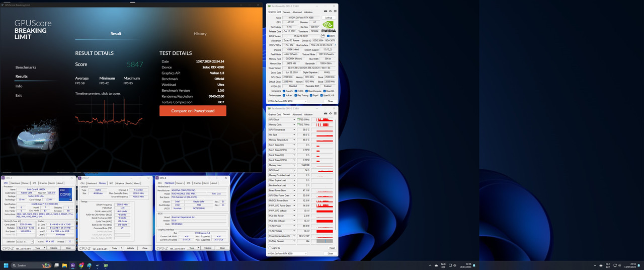This screenshot has height=270, width=644.
Task: Click GPU-Z green taskbar icon
Action: [106, 265]
